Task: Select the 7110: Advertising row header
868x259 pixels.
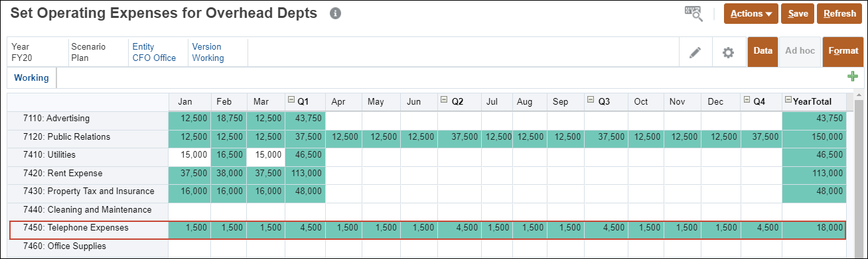Action: pos(88,120)
